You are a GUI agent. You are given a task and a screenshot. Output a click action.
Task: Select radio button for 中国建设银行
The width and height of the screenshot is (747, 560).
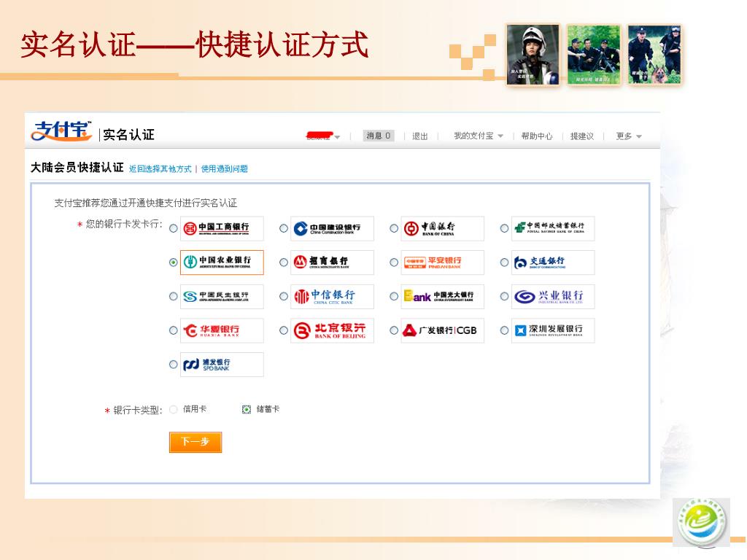coord(284,228)
